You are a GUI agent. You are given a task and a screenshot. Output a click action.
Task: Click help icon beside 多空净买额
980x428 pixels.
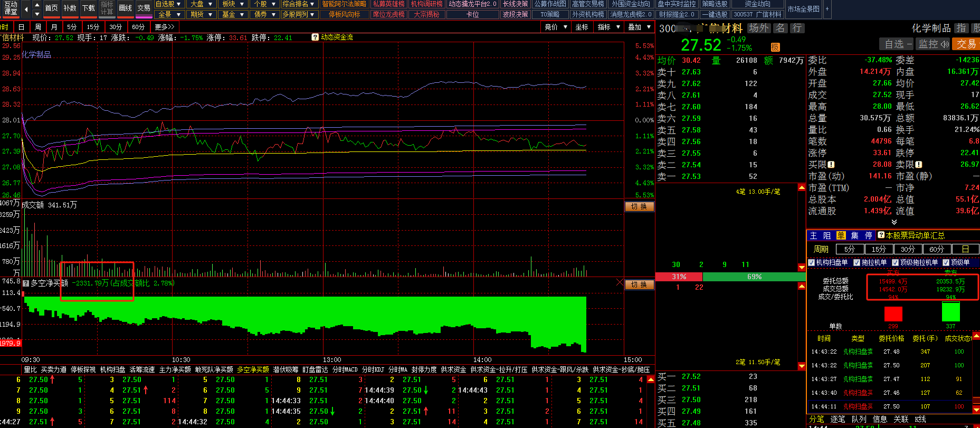pyautogui.click(x=25, y=283)
